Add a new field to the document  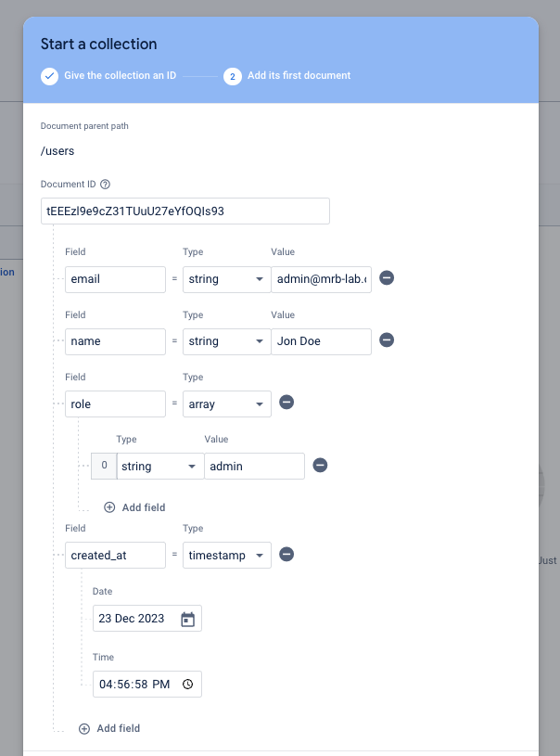click(109, 728)
